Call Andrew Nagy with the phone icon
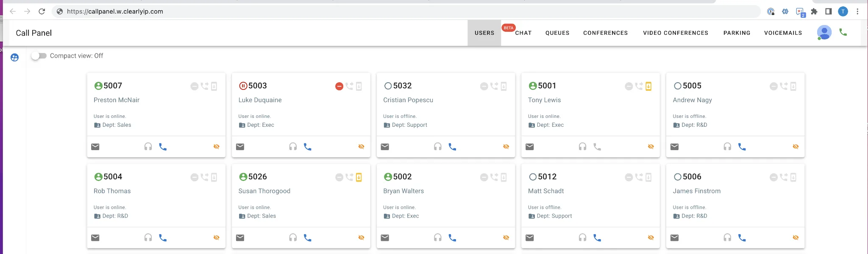The height and width of the screenshot is (254, 868). (742, 147)
